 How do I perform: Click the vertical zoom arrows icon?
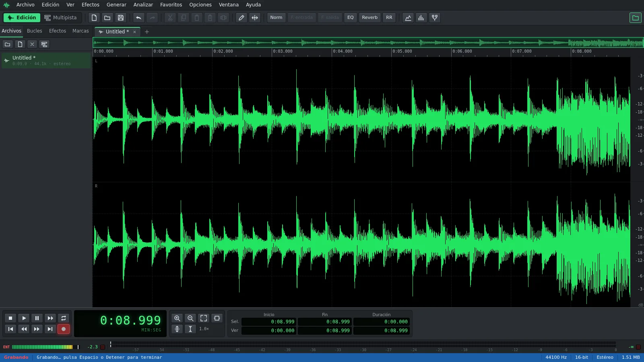point(177,329)
